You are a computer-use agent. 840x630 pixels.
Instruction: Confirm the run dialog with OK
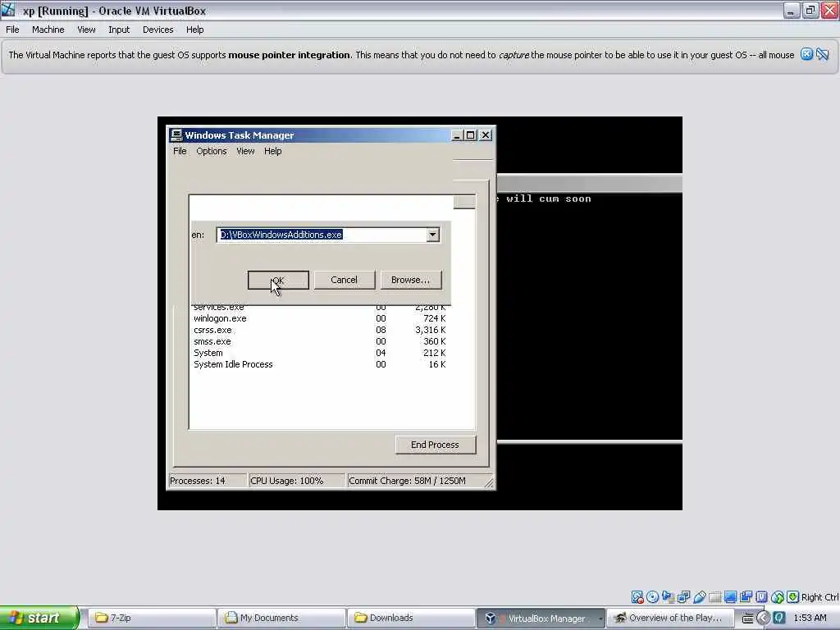(x=278, y=280)
